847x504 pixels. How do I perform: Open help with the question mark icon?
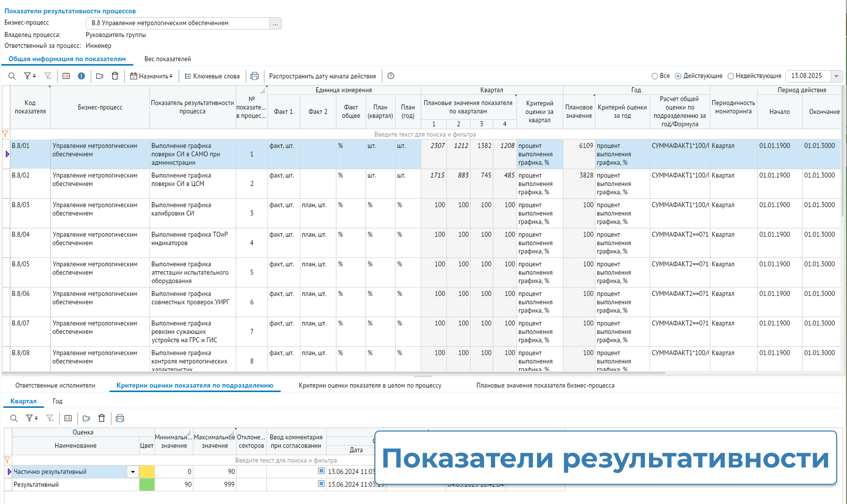391,76
